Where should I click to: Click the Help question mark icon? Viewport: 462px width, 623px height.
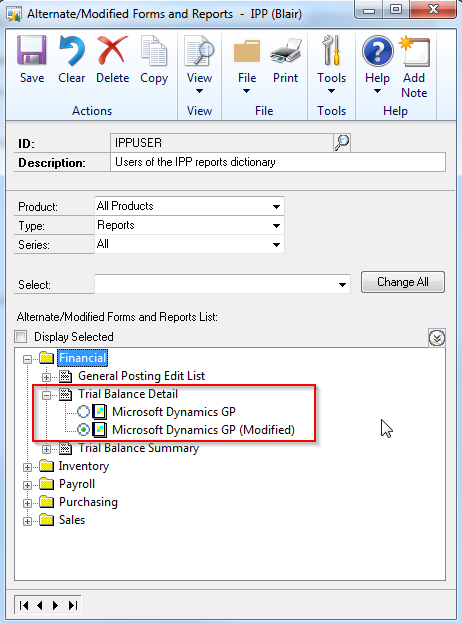(x=377, y=51)
